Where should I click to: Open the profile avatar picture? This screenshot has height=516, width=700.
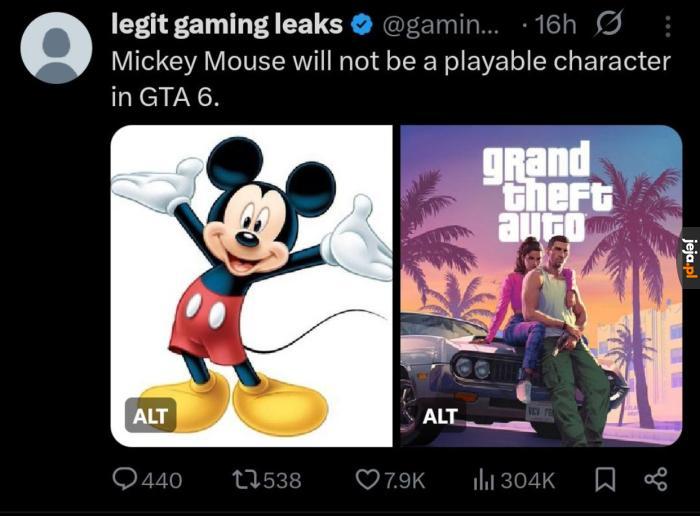[x=56, y=48]
